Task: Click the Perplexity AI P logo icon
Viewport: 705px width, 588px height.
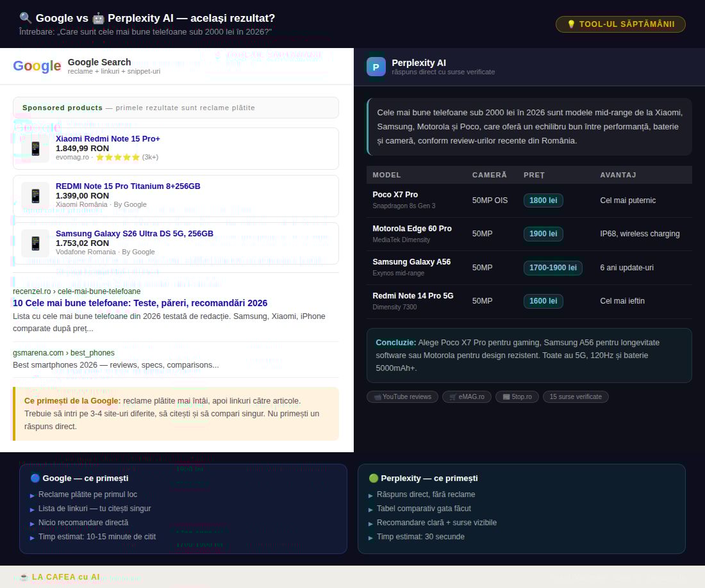Action: coord(376,67)
